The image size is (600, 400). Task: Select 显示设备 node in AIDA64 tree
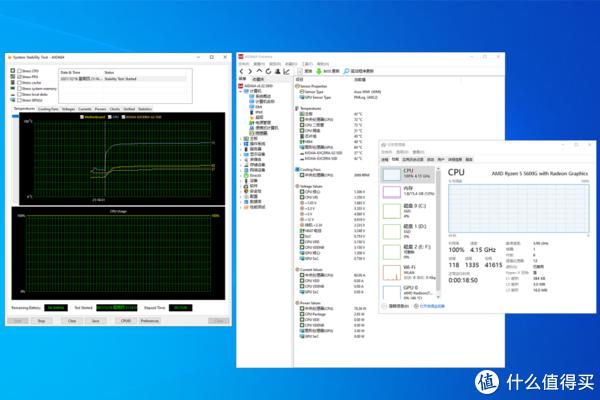coord(254,154)
